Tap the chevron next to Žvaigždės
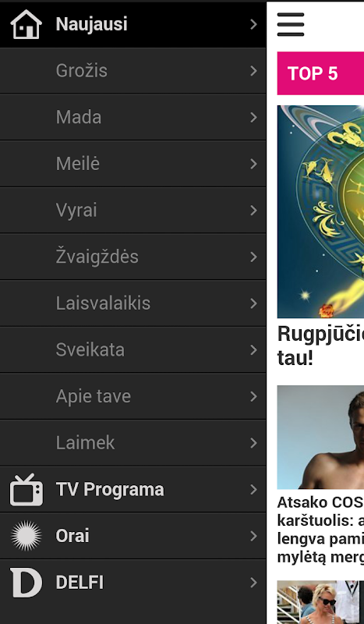Screen dimensions: 364x624 [x=253, y=257]
